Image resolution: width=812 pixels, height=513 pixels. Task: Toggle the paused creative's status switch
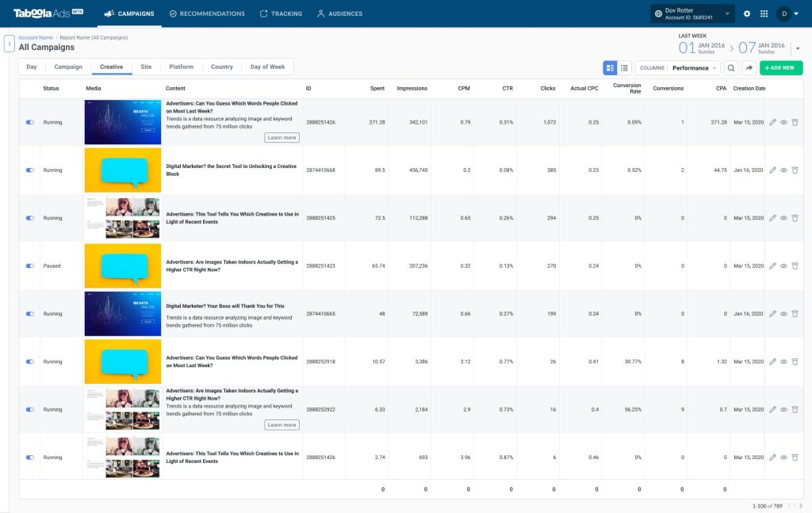tap(30, 266)
